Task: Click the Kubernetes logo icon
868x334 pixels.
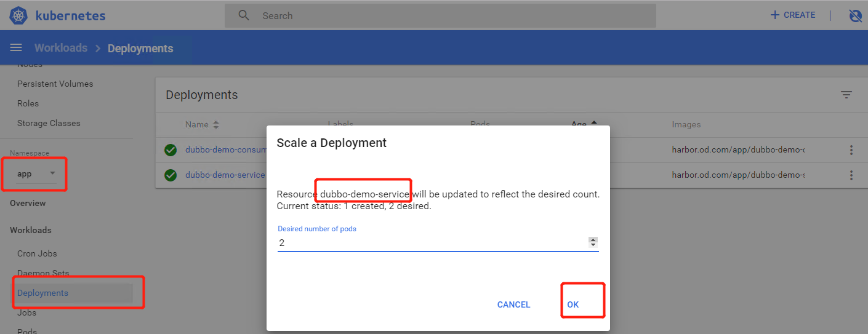Action: point(18,15)
